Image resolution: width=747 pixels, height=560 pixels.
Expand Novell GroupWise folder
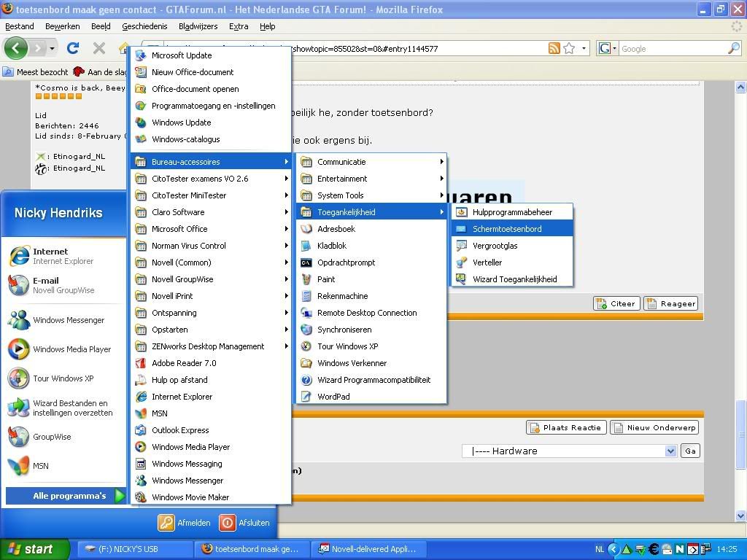point(211,279)
